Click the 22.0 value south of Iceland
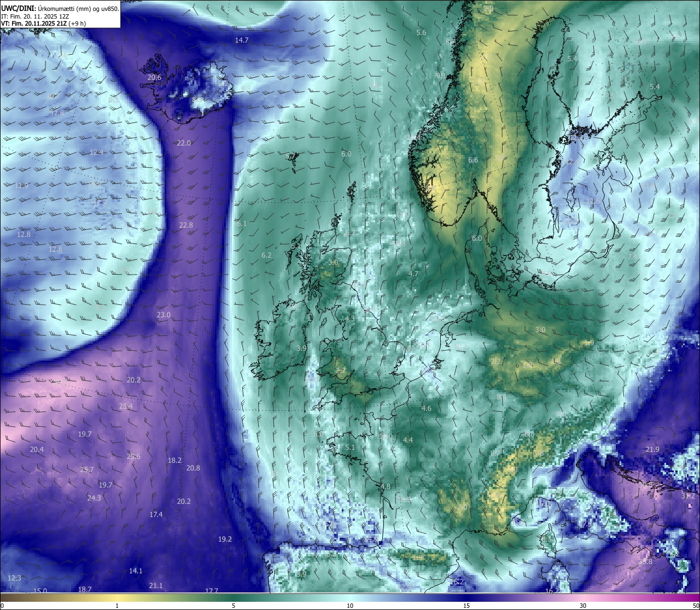 184,143
